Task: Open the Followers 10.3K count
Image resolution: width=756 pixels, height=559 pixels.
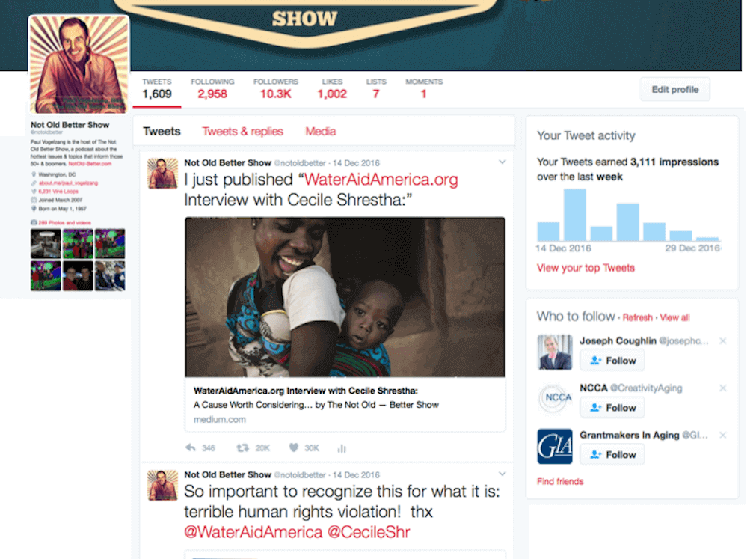Action: point(276,89)
